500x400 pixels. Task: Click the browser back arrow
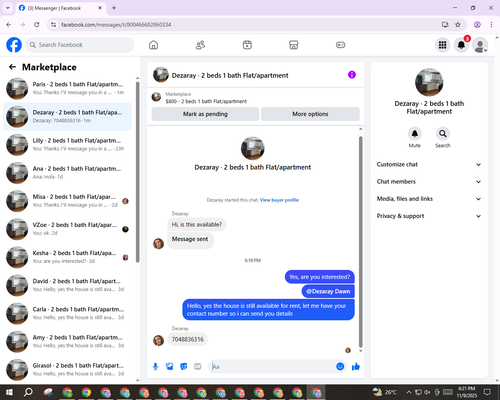[9, 25]
